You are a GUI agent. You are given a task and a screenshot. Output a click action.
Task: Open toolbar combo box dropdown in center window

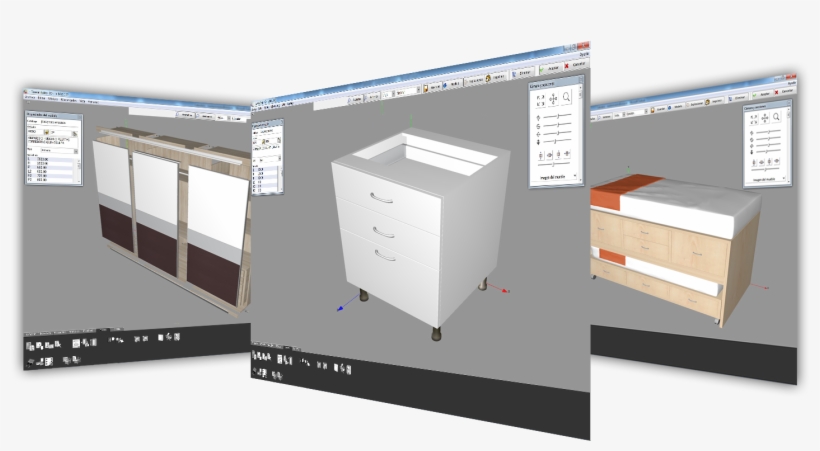pyautogui.click(x=418, y=89)
